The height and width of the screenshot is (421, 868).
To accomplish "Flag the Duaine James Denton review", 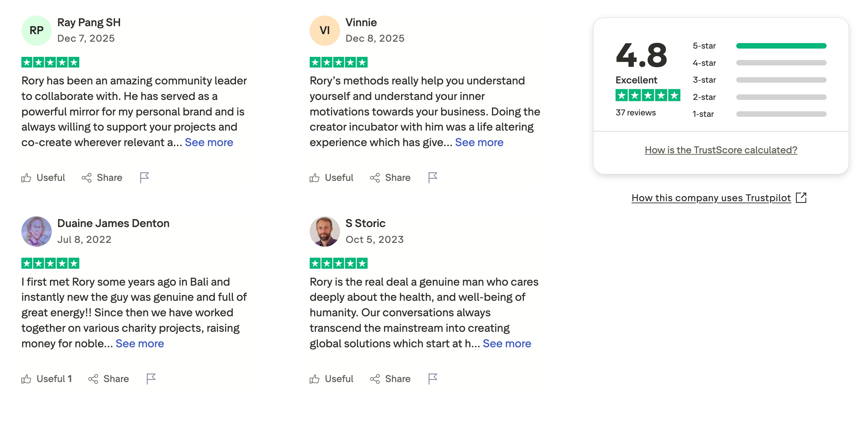I will 151,379.
